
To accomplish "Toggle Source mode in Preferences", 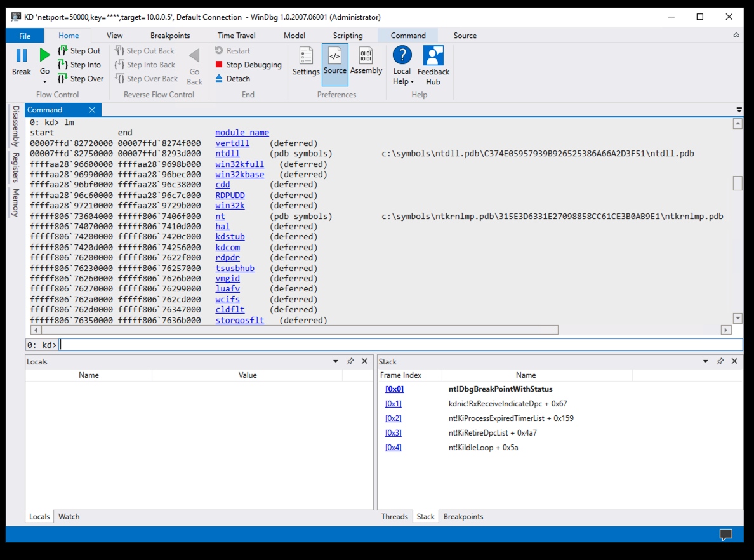I will [x=334, y=57].
